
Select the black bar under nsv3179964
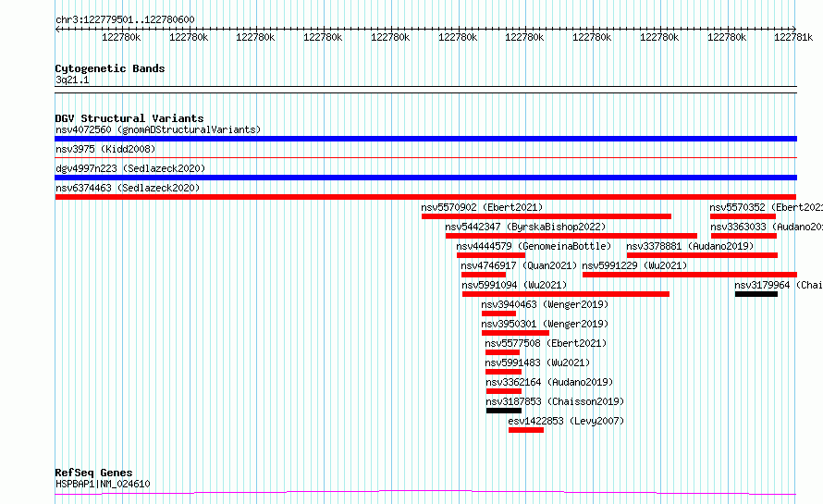coord(756,294)
